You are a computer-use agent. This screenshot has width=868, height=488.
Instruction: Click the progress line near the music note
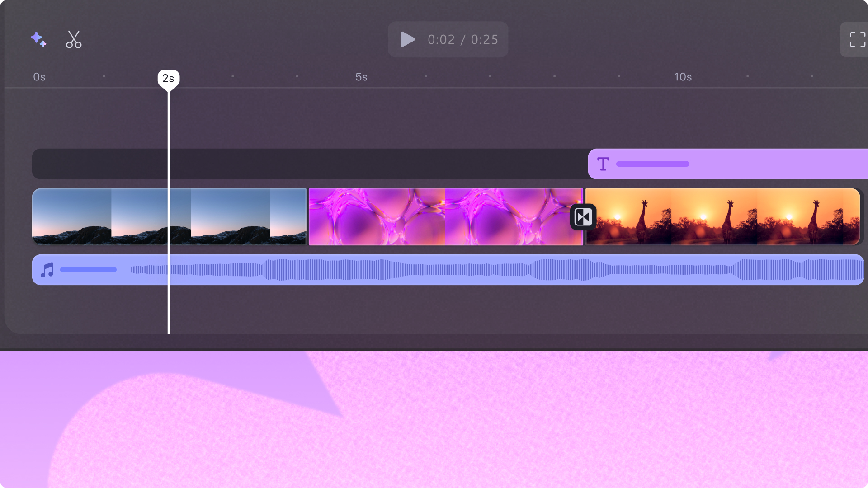88,270
